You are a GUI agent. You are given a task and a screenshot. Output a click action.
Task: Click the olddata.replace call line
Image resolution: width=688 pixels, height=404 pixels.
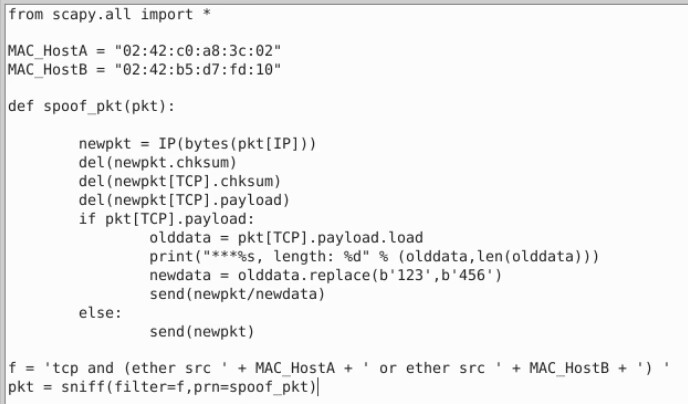point(325,275)
